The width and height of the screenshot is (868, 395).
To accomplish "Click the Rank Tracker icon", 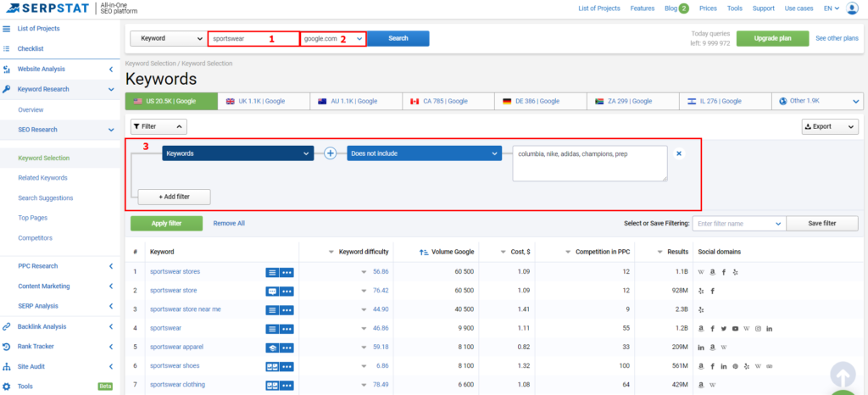I will 7,347.
